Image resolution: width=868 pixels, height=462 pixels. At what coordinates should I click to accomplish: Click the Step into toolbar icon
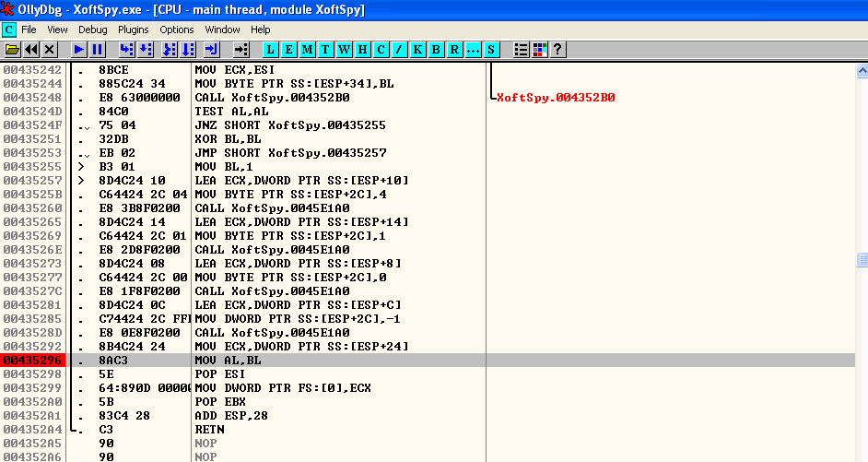[127, 49]
